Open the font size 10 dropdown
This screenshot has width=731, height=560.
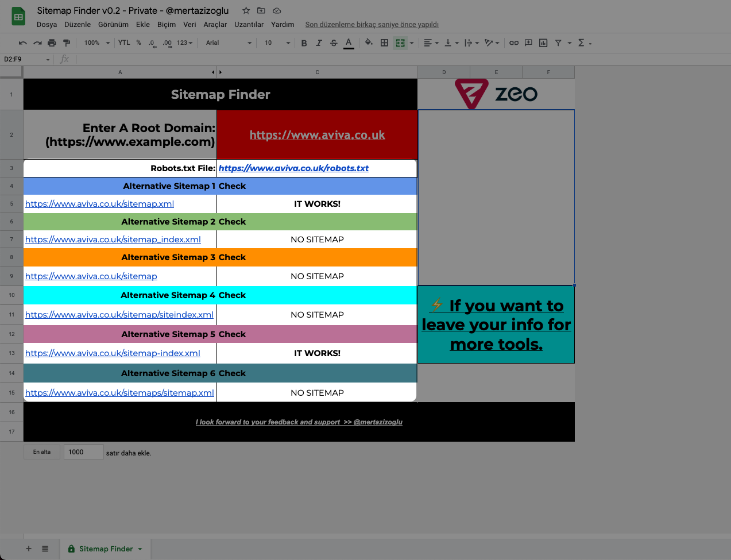tap(277, 43)
